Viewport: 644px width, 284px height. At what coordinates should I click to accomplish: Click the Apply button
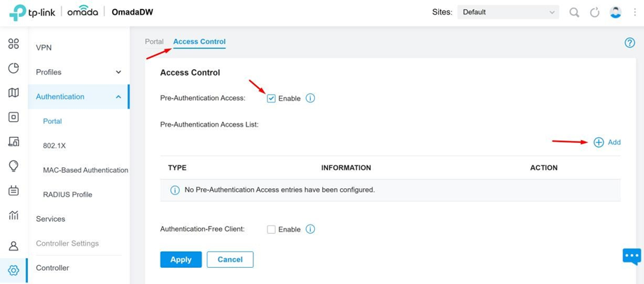click(181, 260)
